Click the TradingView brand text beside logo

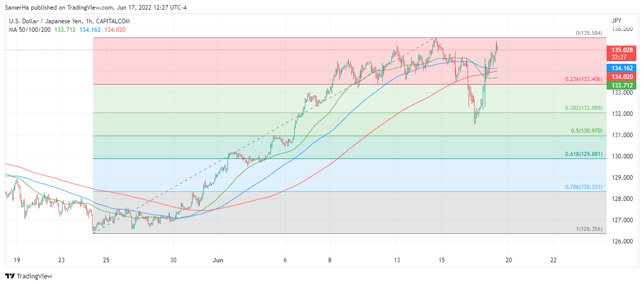click(34, 276)
